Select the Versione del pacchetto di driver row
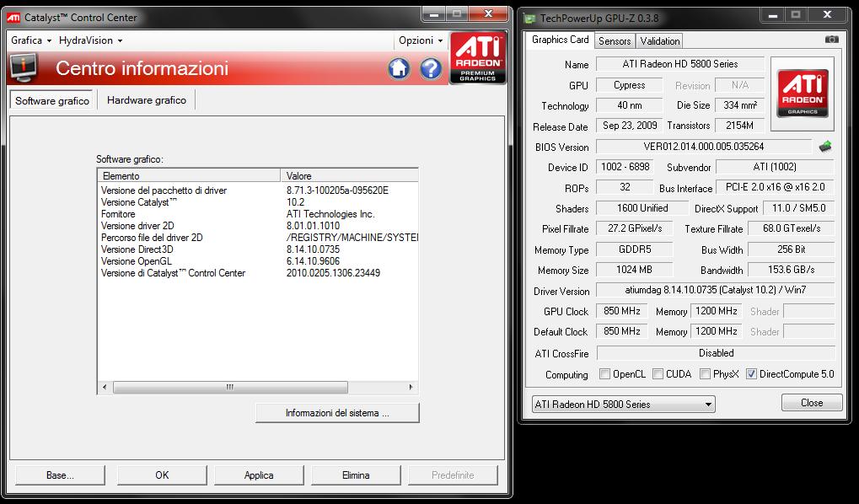 [258, 190]
